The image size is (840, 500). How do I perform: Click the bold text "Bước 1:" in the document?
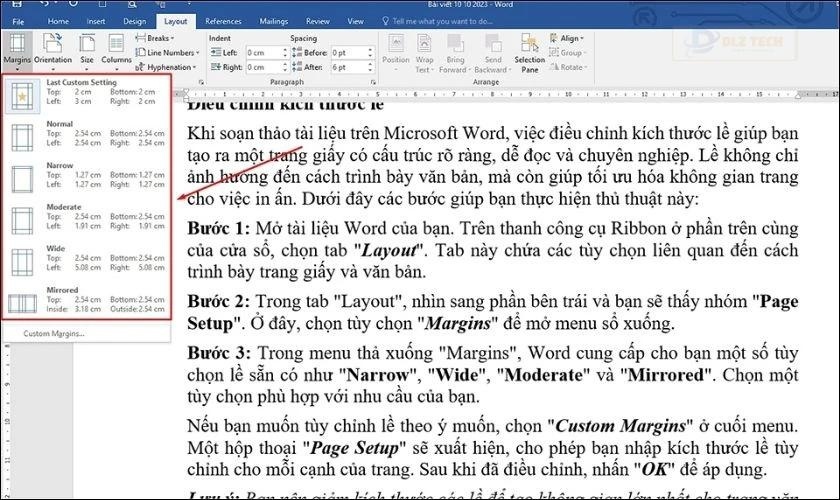[219, 228]
